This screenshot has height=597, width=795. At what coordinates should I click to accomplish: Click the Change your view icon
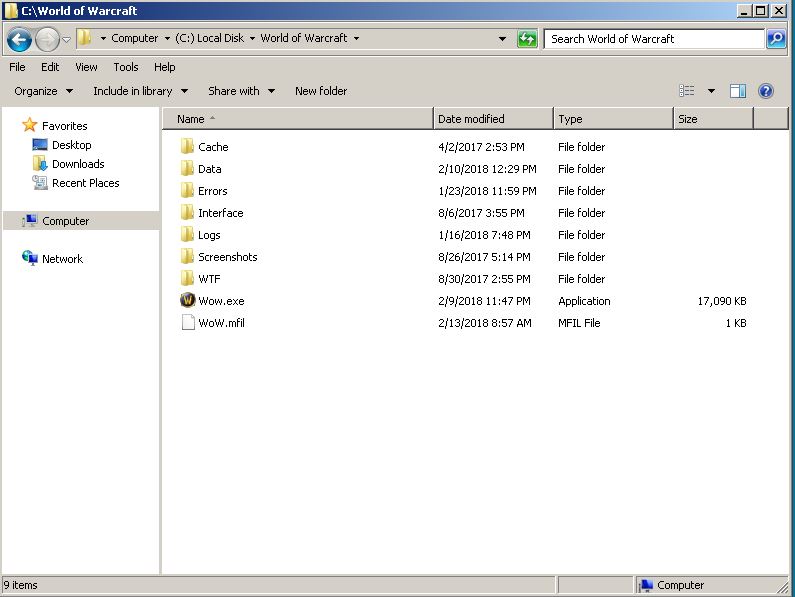point(686,91)
